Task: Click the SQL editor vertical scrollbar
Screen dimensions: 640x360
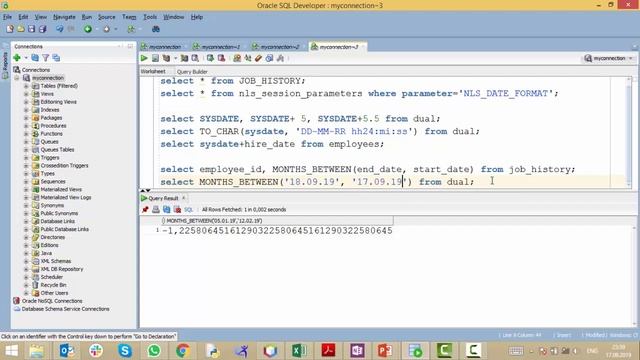Action: click(629, 132)
